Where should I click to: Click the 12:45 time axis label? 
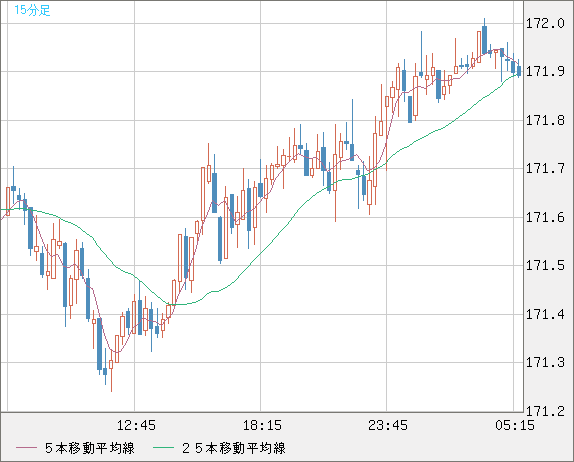pos(136,425)
